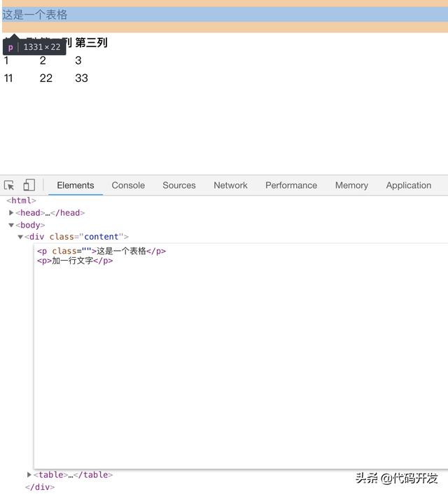Click table cell with value 22
Image resolution: width=448 pixels, height=494 pixels.
coord(46,78)
